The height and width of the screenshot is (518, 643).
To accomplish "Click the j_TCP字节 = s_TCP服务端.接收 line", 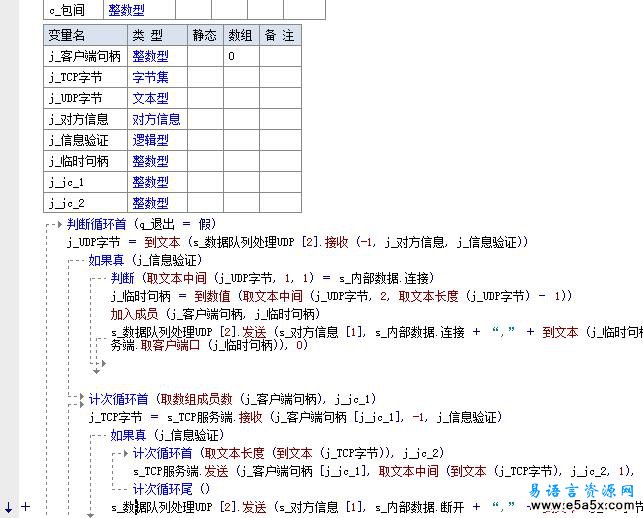I will coord(296,417).
